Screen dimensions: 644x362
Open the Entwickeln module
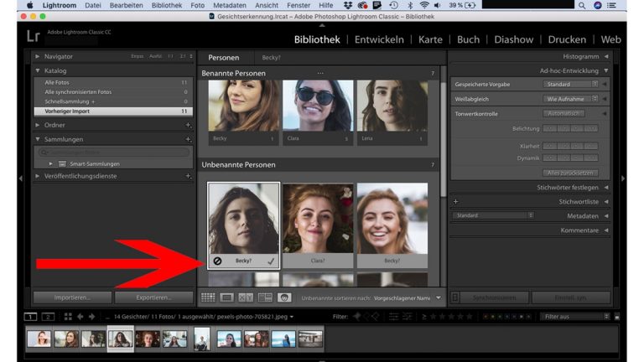click(x=379, y=39)
